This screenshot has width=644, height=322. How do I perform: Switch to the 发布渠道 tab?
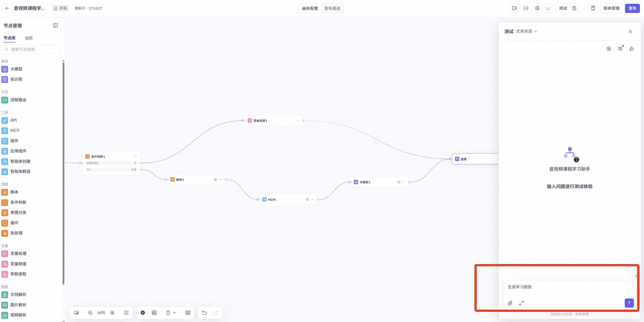point(332,8)
